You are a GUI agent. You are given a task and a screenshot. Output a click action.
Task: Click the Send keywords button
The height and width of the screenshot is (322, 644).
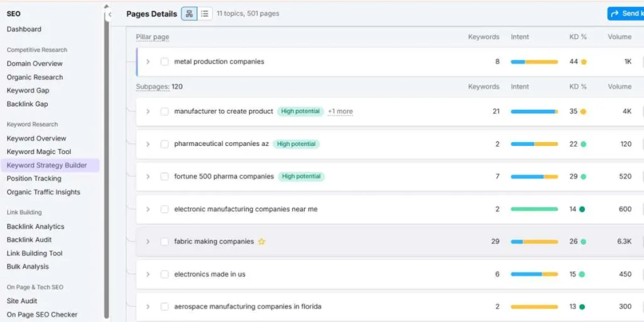626,14
